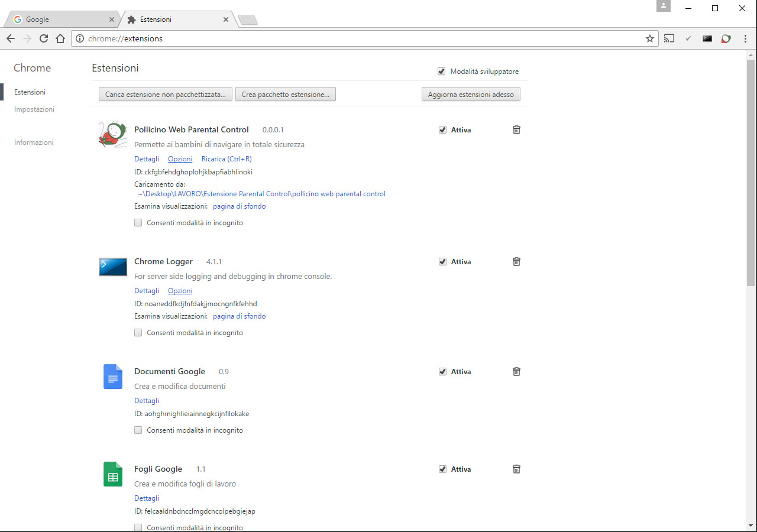This screenshot has width=757, height=532.
Task: Open the Pollicino extension folder path link
Action: coord(261,194)
